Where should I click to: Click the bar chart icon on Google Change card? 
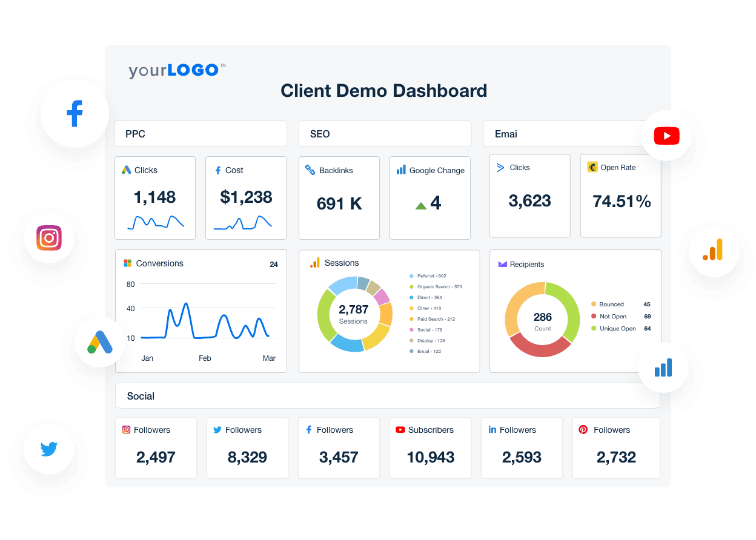click(x=401, y=170)
